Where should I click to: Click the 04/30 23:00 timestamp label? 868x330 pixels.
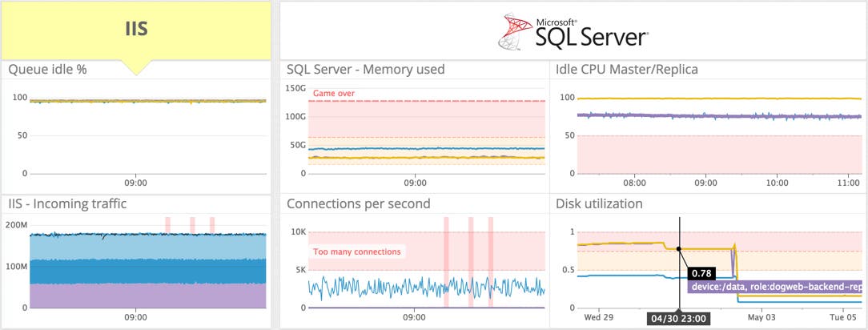click(679, 319)
